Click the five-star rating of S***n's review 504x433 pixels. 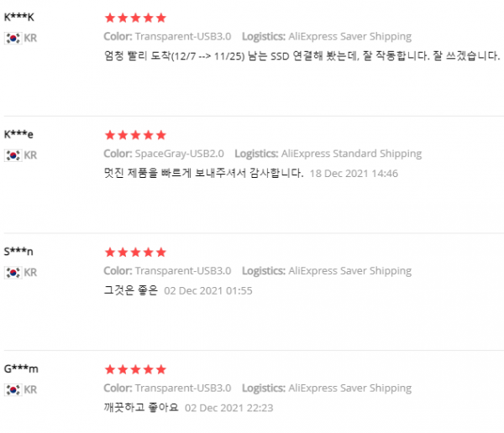135,252
